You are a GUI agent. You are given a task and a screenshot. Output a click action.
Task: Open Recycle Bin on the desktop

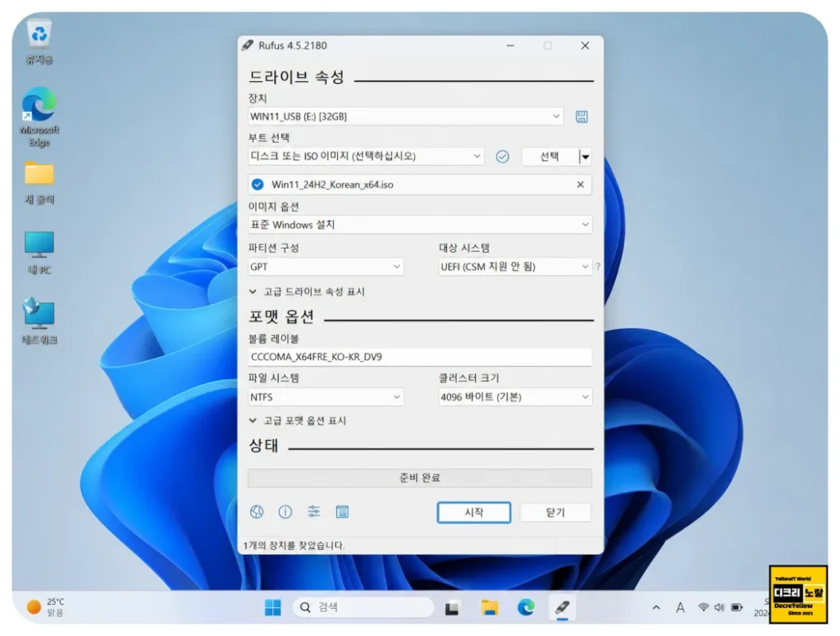pyautogui.click(x=39, y=42)
